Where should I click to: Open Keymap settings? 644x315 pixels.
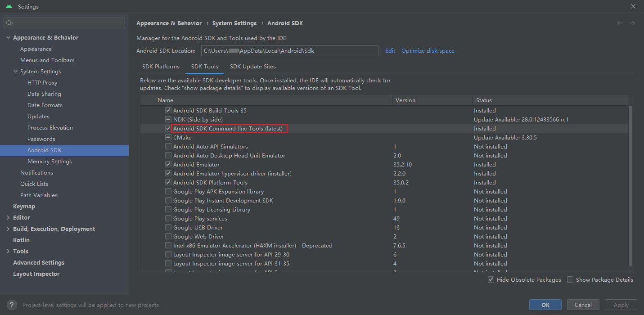[24, 206]
